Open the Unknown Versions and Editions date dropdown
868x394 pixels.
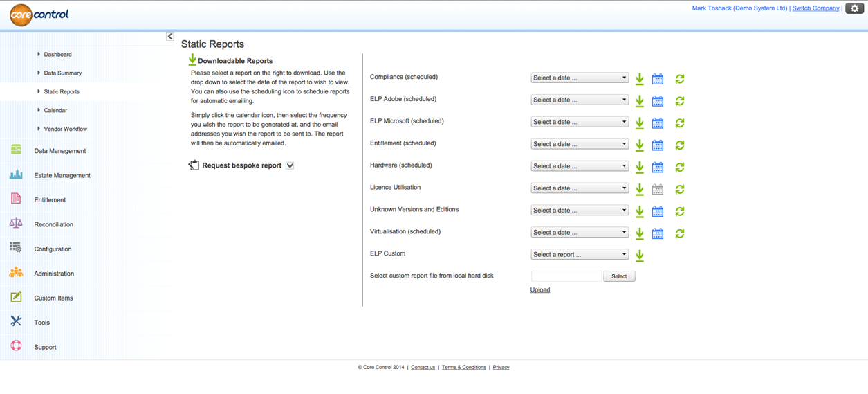click(x=580, y=211)
